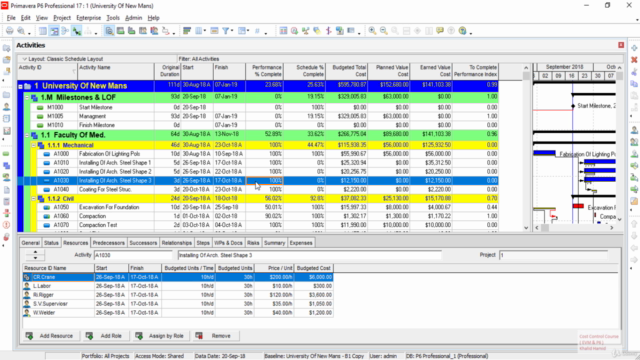
Task: Click the activity table vertical scrollbar down arrow
Action: point(526,228)
